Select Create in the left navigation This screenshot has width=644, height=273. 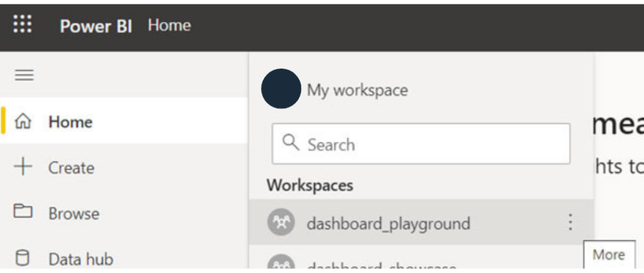point(71,168)
